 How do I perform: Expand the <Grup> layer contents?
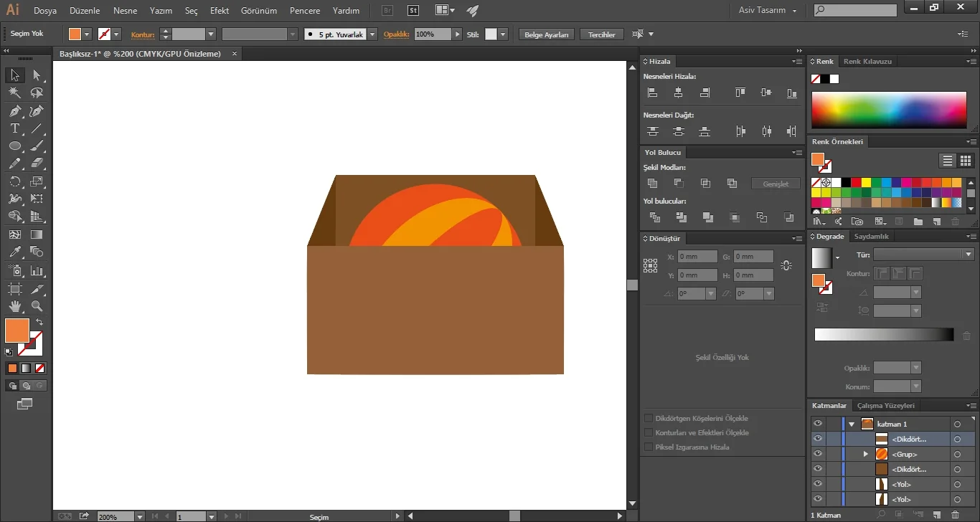coord(865,454)
